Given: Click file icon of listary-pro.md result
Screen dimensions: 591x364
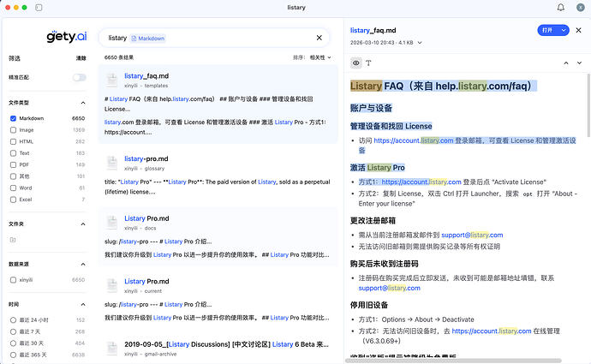Looking at the screenshot, I should (112, 164).
